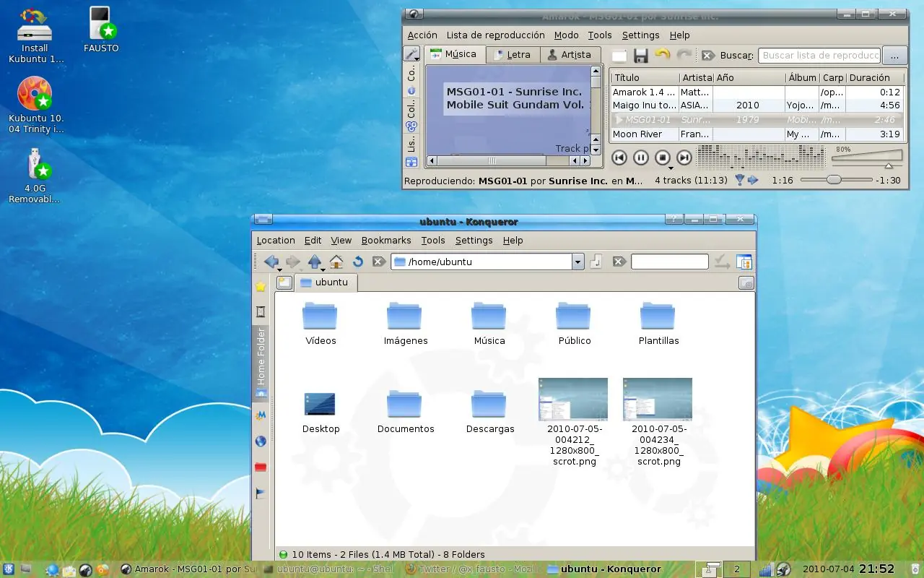Open the up button path dropdown arrow

point(323,269)
